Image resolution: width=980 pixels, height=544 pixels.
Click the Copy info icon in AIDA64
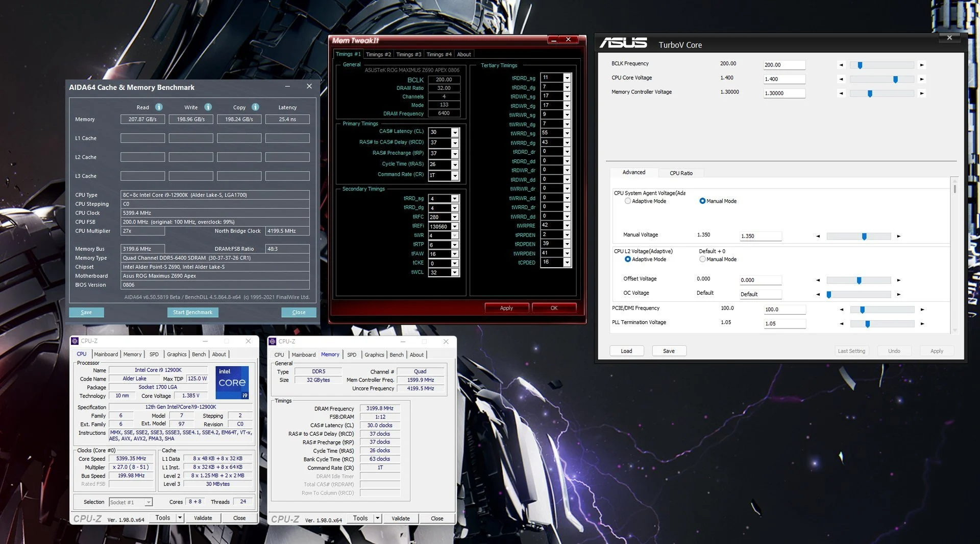point(255,107)
